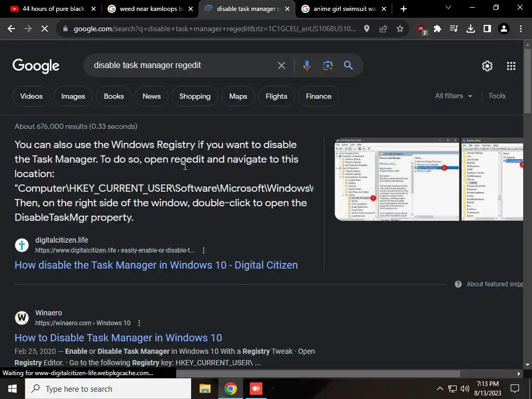The image size is (532, 399).
Task: Search by image with Google Lens icon
Action: click(327, 65)
